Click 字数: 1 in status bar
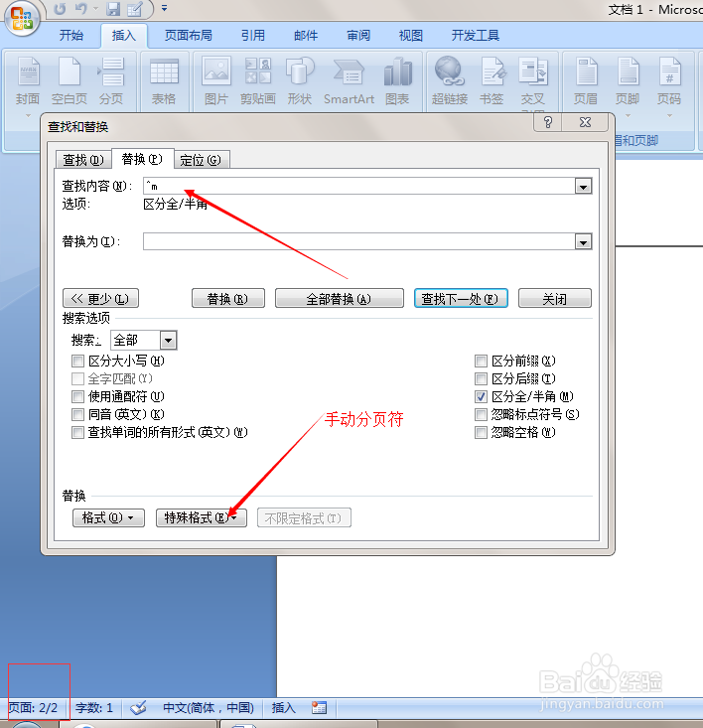The image size is (703, 728). point(94,708)
